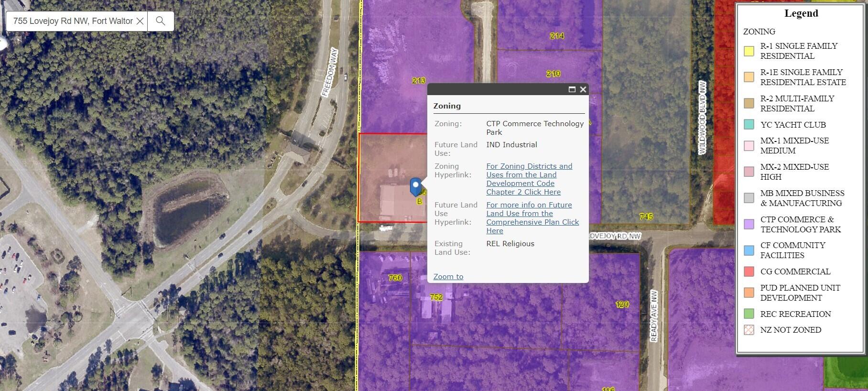868x391 pixels.
Task: Click the REC Recreation green legend swatch
Action: [x=749, y=314]
